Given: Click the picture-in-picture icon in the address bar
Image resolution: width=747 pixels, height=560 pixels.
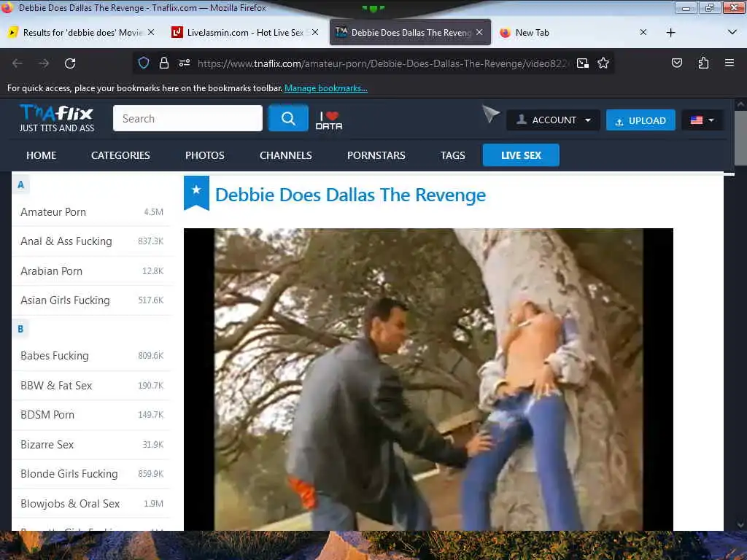Looking at the screenshot, I should [x=583, y=63].
